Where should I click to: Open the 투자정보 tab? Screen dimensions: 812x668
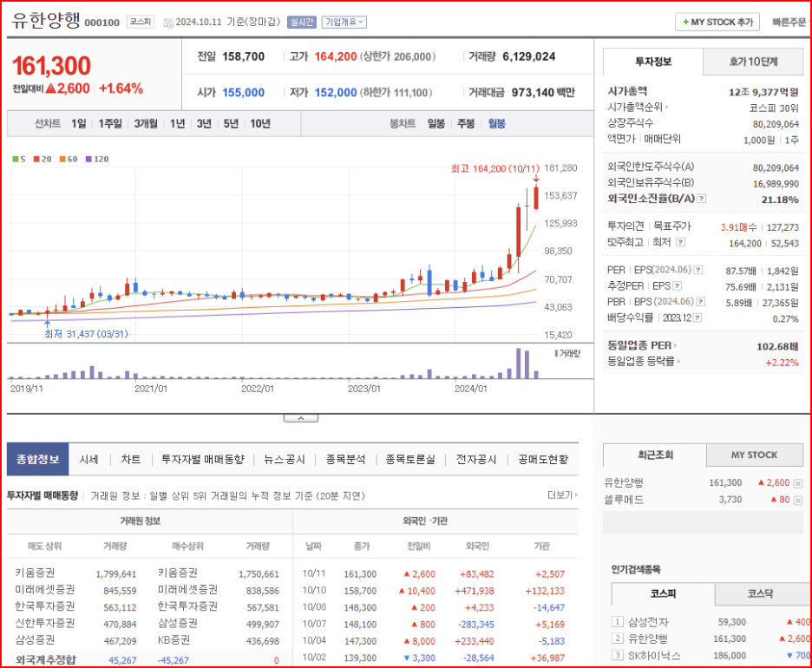coord(653,62)
